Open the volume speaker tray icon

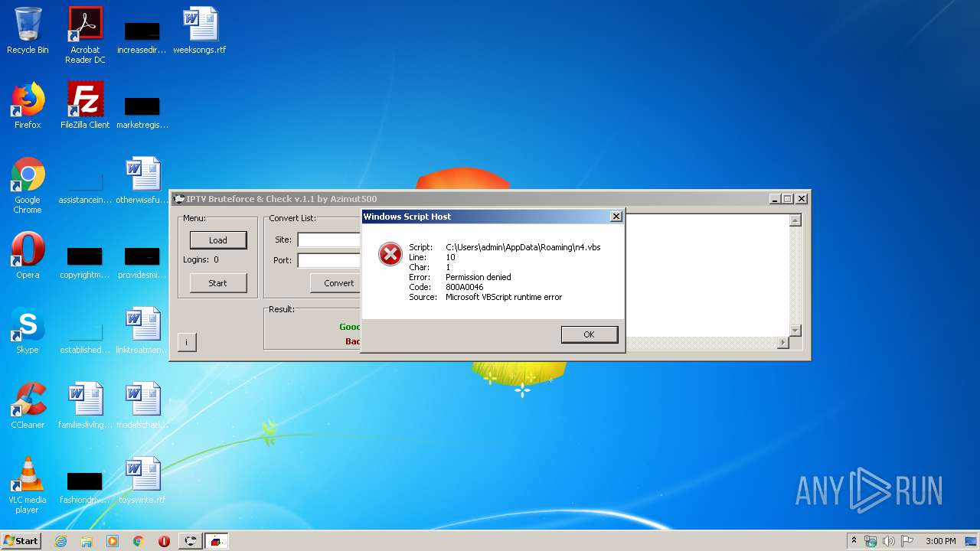(888, 541)
